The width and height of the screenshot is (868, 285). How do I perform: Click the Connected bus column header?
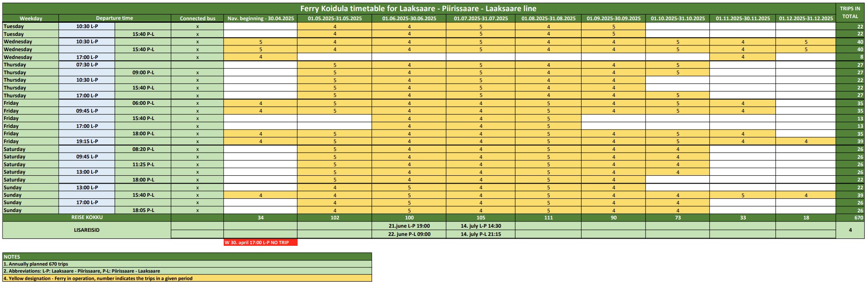[197, 18]
